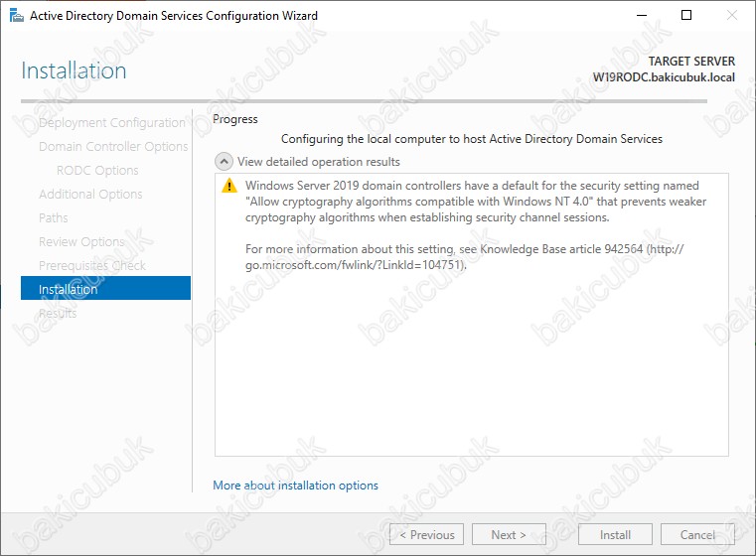Click the 'Progress' heading text

pos(235,119)
